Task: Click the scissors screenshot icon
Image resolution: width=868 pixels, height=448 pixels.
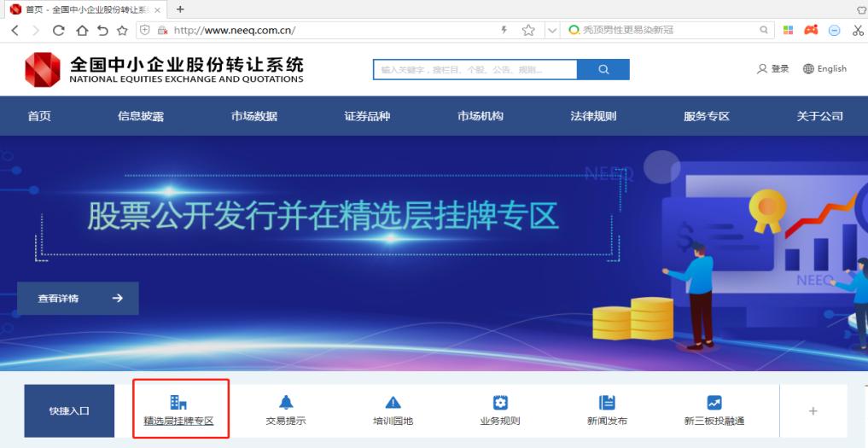Action: pyautogui.click(x=859, y=31)
